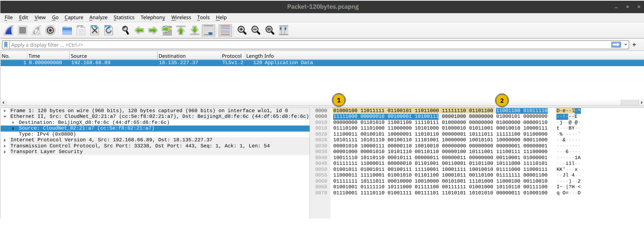
Task: Expand the Frame 1 tree node
Action: (x=5, y=111)
